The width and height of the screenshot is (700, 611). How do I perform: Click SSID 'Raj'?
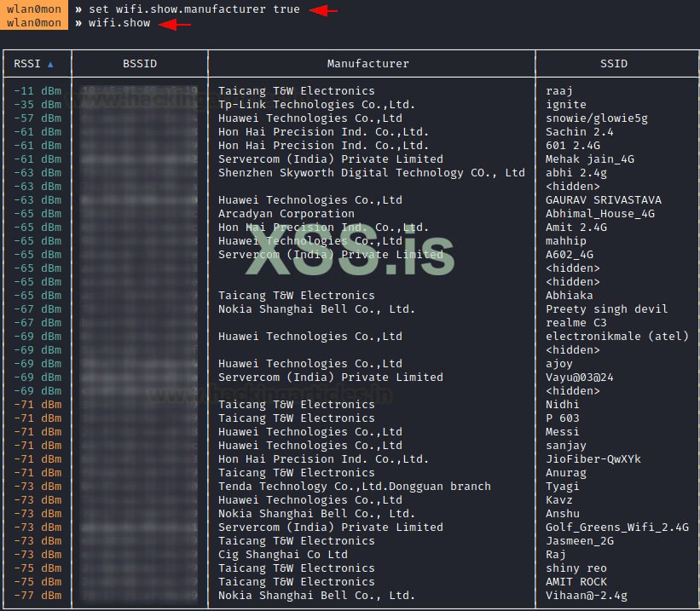pyautogui.click(x=556, y=554)
